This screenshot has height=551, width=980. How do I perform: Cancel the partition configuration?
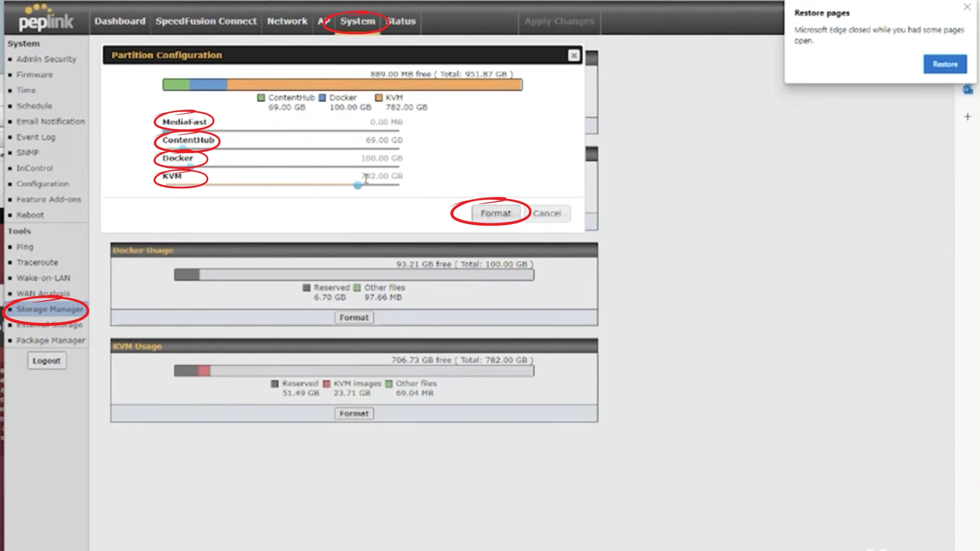[x=547, y=213]
